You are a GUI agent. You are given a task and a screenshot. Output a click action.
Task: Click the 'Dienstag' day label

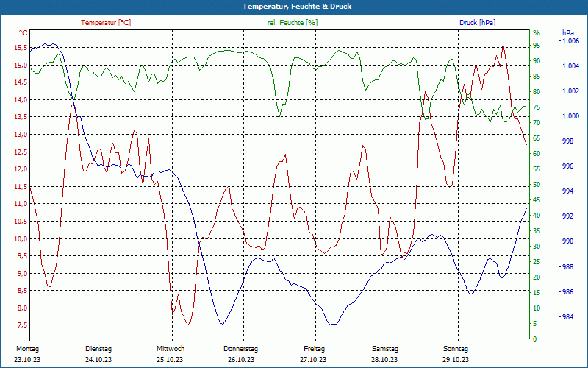(98, 349)
